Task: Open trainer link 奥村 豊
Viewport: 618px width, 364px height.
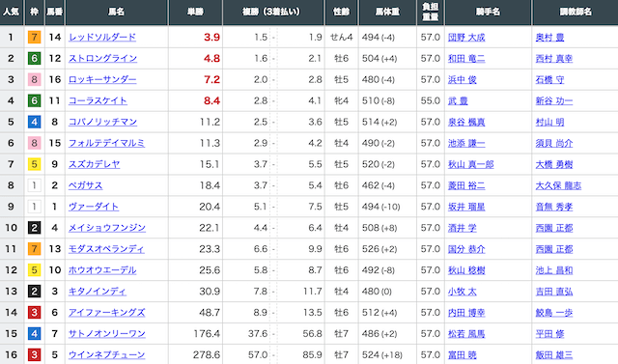Action: click(x=549, y=38)
